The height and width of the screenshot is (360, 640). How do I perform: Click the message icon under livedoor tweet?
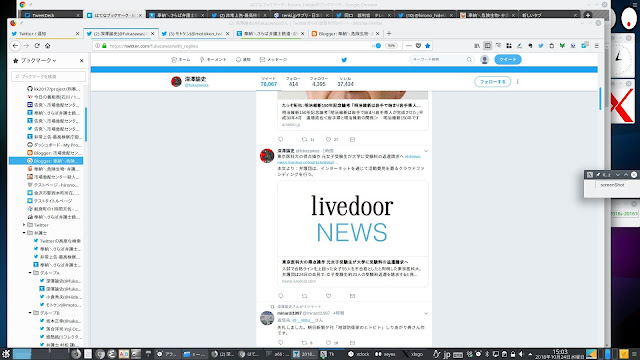[352, 296]
